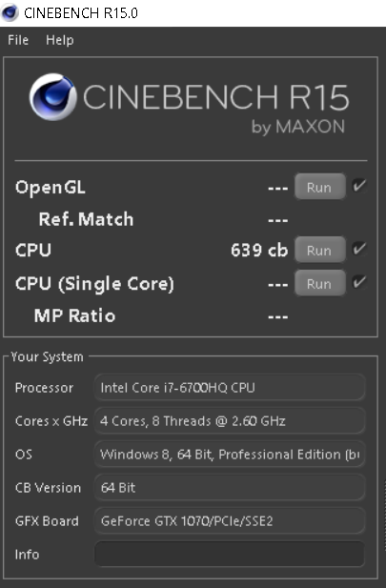Click the empty Info input field
The height and width of the screenshot is (588, 386).
point(230,555)
